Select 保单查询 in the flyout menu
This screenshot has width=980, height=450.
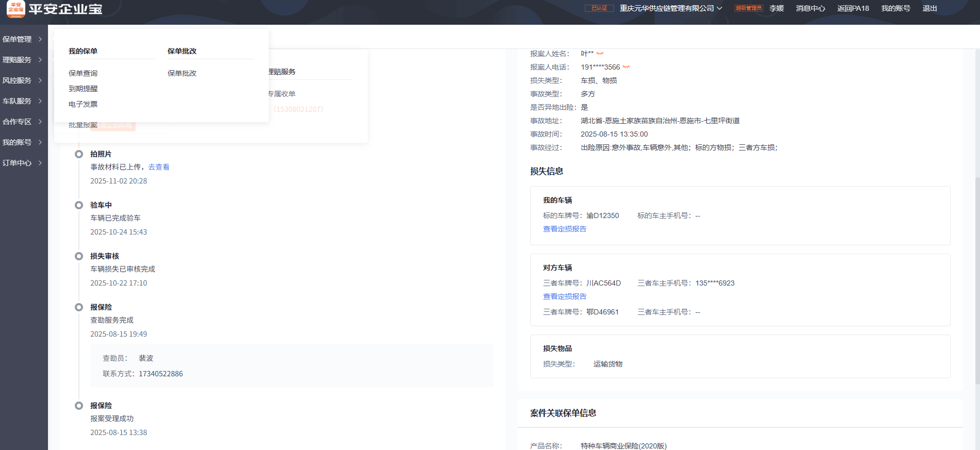coord(83,73)
